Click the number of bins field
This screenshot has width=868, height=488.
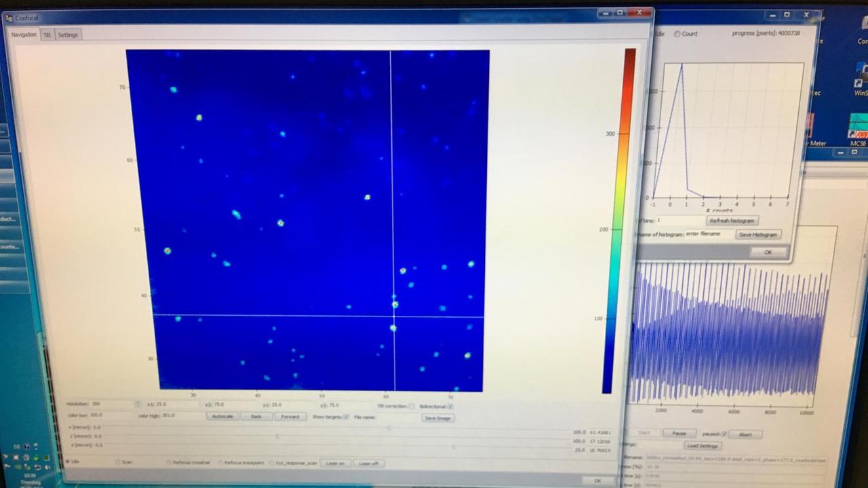679,220
